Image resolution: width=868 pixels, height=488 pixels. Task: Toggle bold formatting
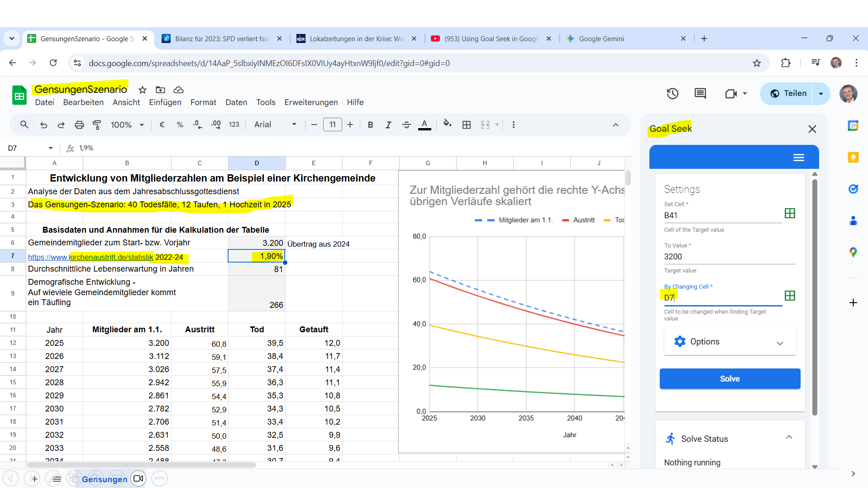pyautogui.click(x=370, y=125)
